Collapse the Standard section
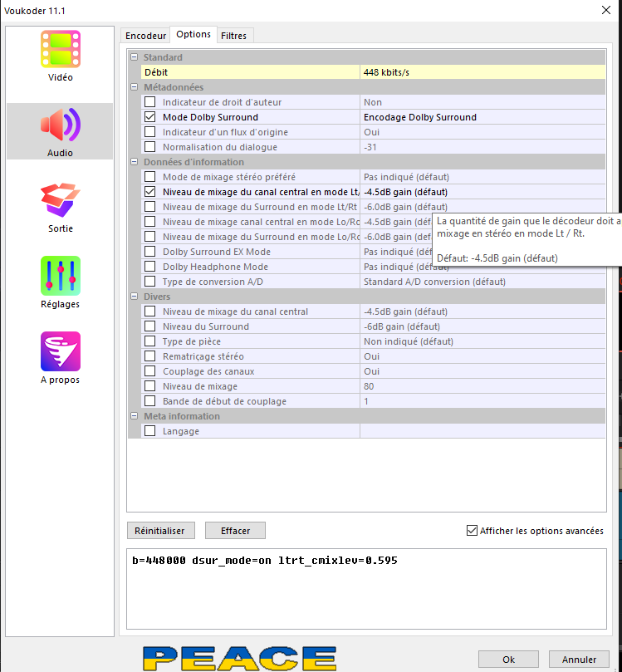Image resolution: width=622 pixels, height=672 pixels. tap(134, 57)
